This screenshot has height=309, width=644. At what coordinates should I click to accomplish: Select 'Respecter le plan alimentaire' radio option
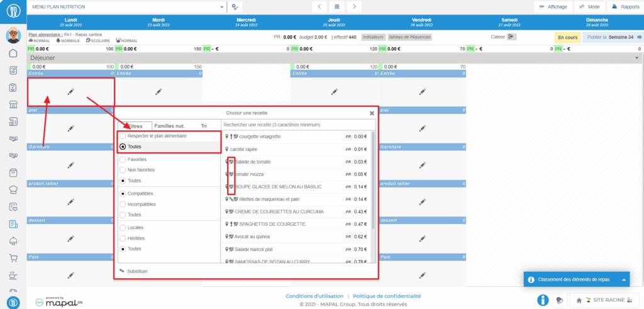coord(123,136)
